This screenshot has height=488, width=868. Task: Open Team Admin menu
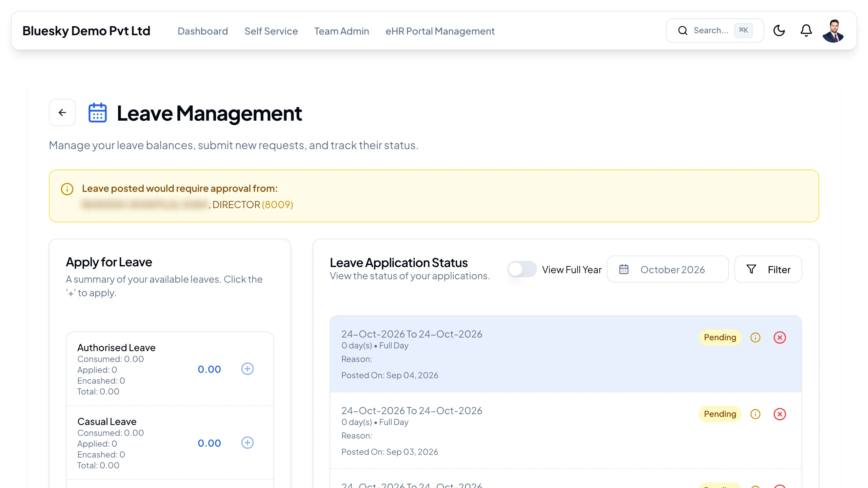tap(342, 31)
